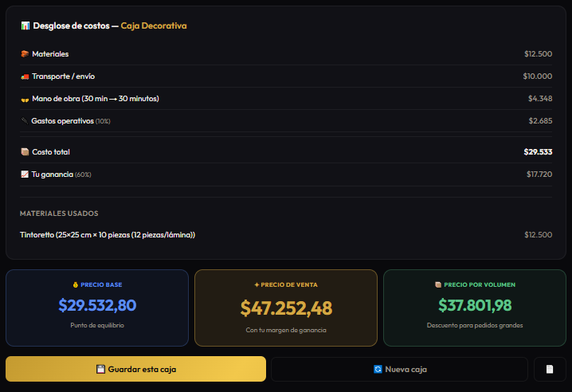Click the Materiales Usados section heading
The image size is (572, 392).
click(x=59, y=214)
